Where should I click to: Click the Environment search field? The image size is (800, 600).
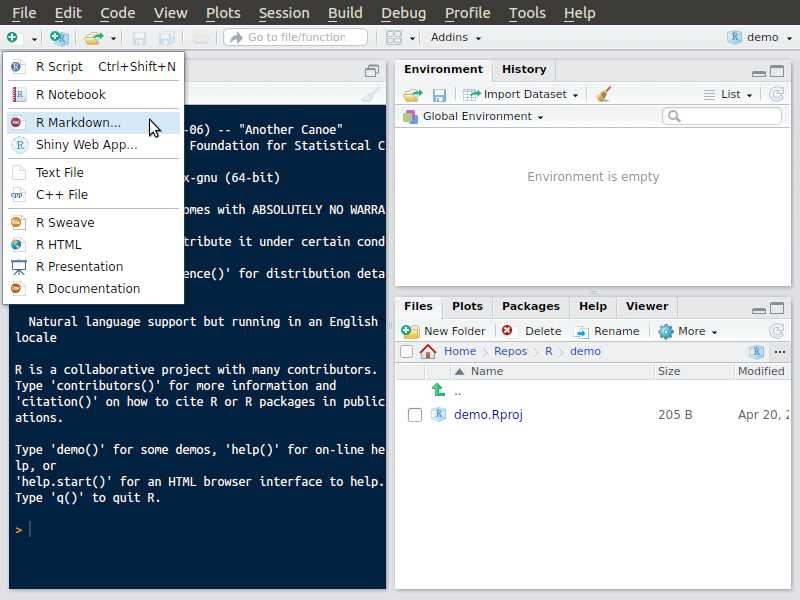click(722, 116)
